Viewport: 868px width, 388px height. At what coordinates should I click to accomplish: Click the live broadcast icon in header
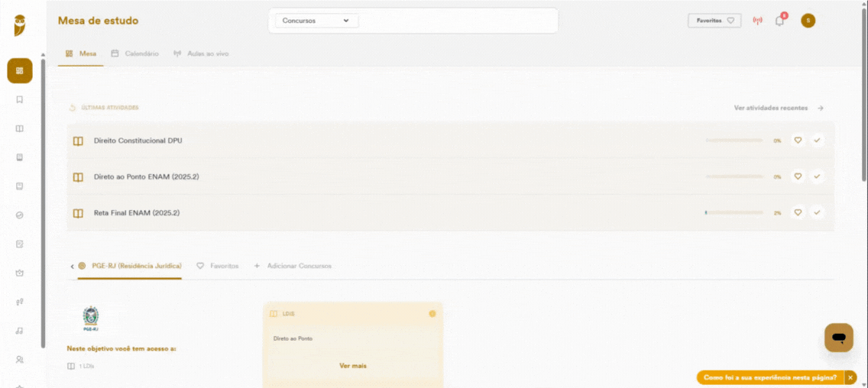point(758,21)
